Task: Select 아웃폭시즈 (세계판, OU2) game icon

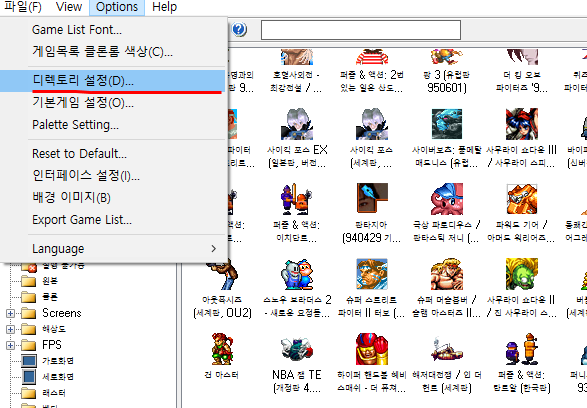Action: (x=222, y=276)
